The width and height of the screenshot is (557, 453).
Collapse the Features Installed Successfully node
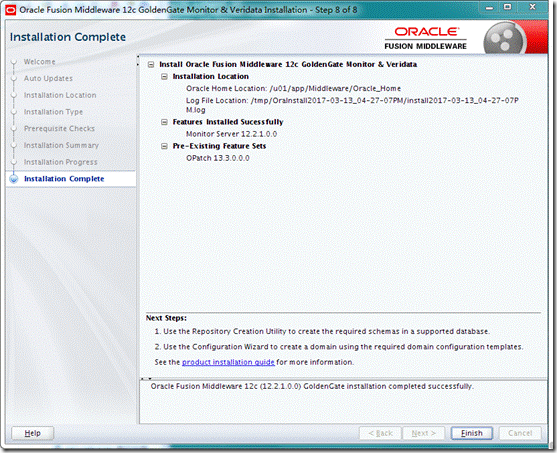point(164,122)
